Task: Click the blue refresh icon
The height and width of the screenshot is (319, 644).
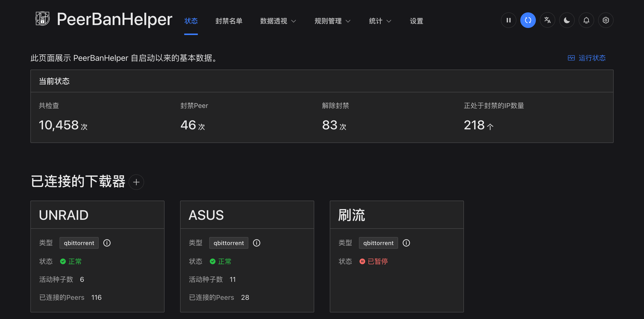Action: point(528,20)
